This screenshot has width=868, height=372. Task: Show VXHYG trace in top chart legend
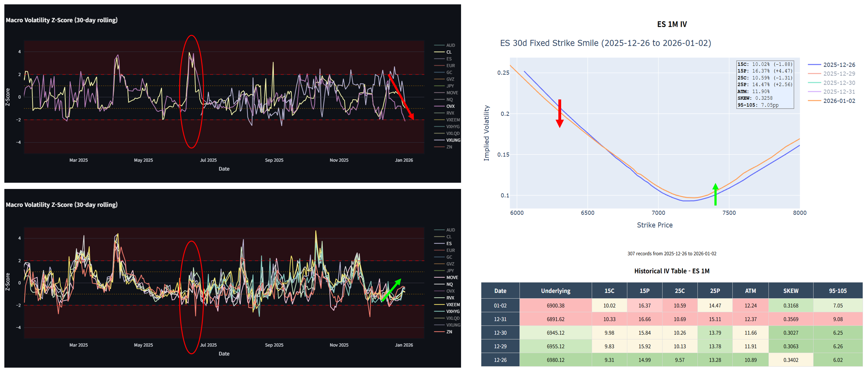click(x=447, y=127)
